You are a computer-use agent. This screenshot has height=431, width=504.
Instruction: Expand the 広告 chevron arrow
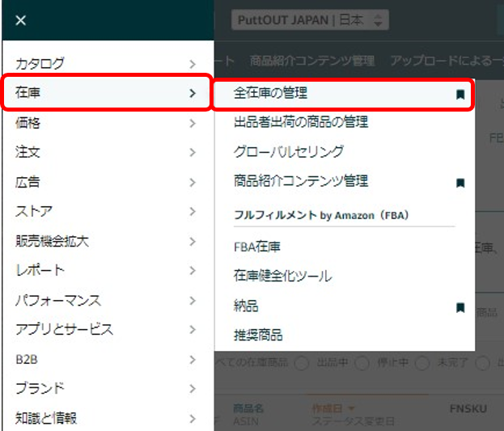pyautogui.click(x=193, y=182)
